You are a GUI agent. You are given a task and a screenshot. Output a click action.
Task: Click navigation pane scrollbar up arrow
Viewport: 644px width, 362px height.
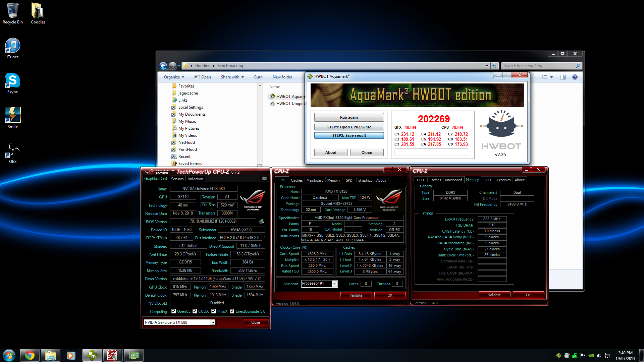click(260, 86)
